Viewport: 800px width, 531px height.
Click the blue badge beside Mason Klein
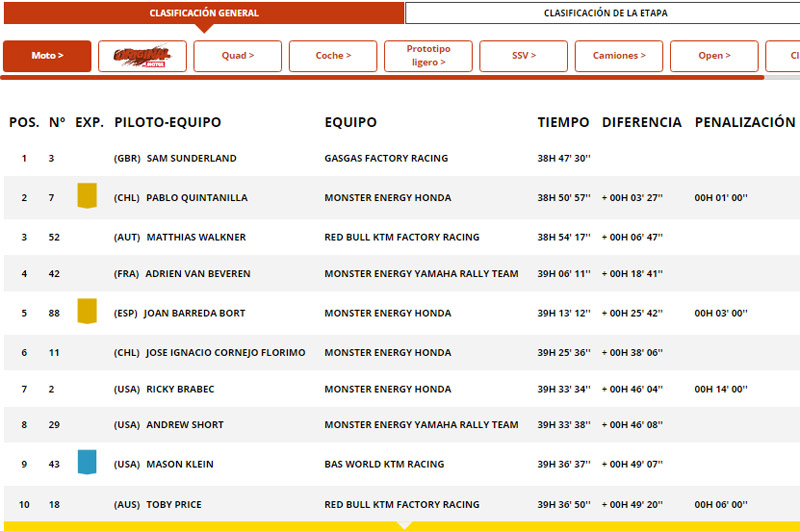(x=87, y=462)
